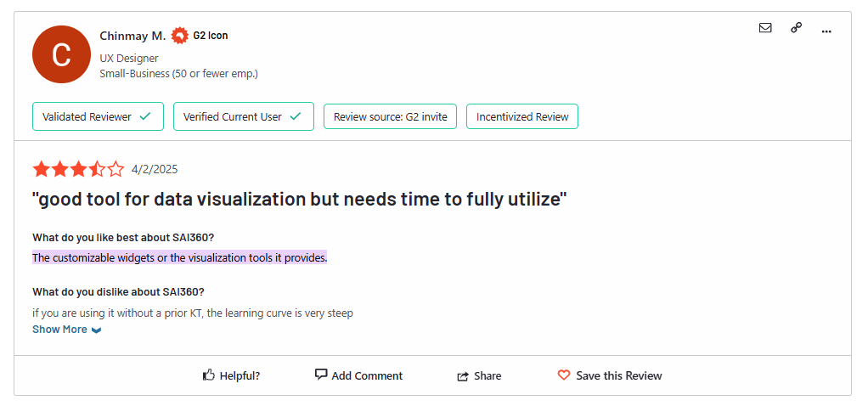Click the Share arrow icon

click(463, 376)
